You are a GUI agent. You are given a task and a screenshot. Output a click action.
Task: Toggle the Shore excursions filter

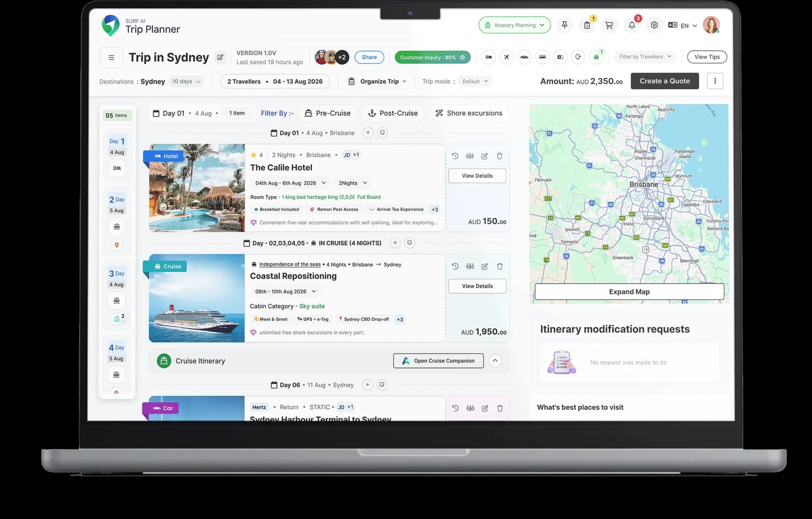pyautogui.click(x=469, y=113)
